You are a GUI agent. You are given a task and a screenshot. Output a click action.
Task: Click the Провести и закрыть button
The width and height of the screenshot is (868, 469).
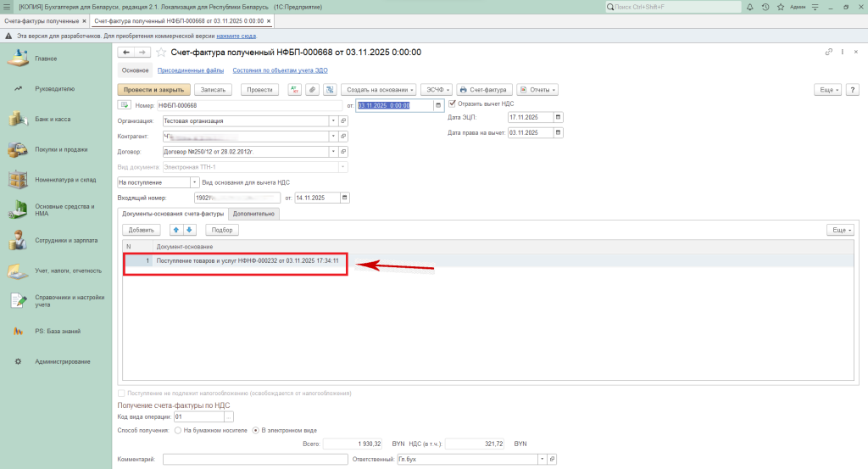point(153,89)
